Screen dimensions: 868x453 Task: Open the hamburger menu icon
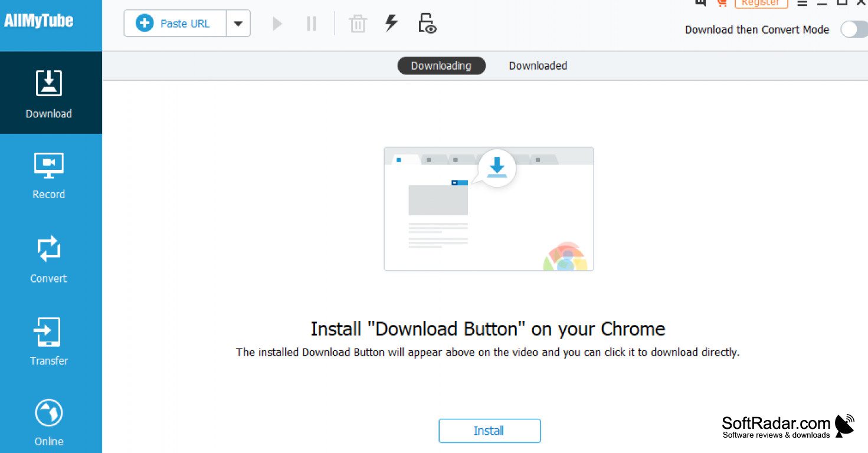pos(802,3)
